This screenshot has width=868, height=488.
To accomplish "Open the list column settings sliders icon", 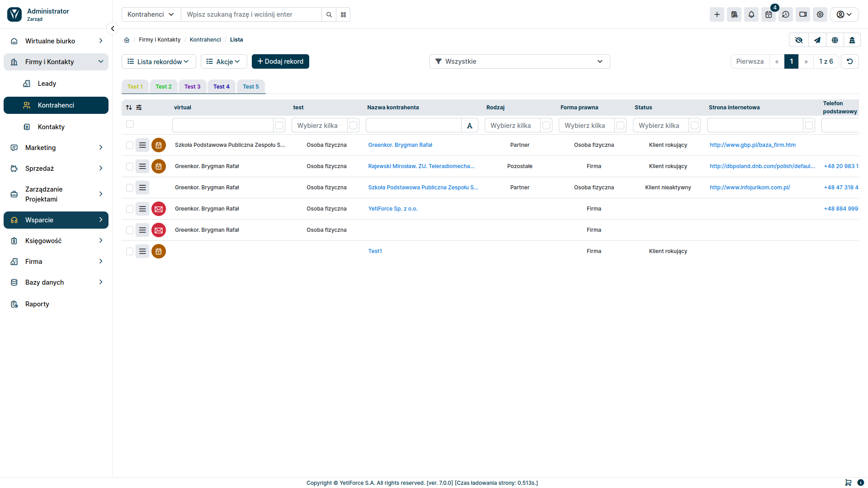I will pos(139,108).
